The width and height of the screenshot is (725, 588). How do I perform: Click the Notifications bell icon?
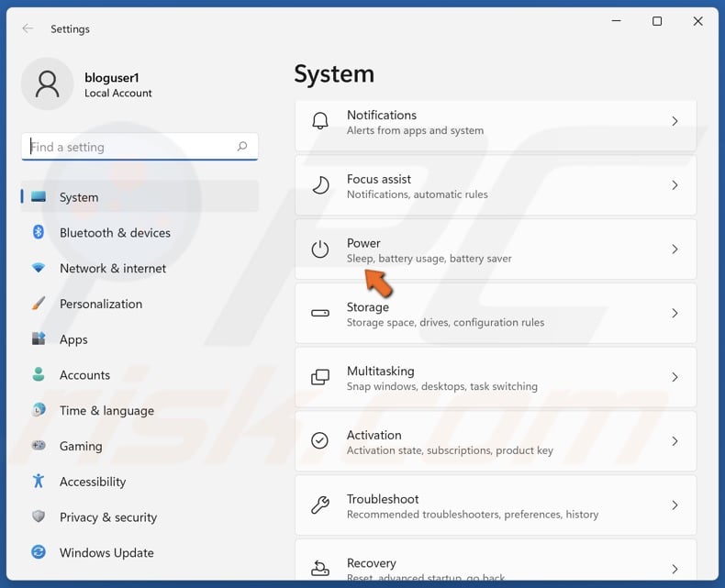(320, 121)
